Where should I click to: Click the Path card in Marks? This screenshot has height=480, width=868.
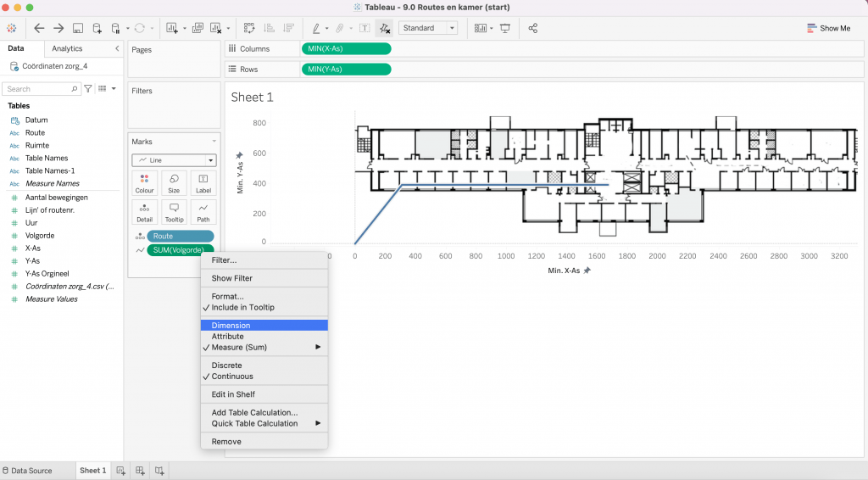click(x=203, y=212)
